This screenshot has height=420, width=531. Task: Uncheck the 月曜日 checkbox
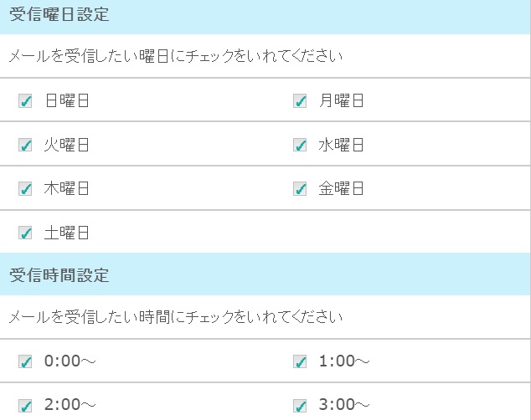tap(300, 101)
